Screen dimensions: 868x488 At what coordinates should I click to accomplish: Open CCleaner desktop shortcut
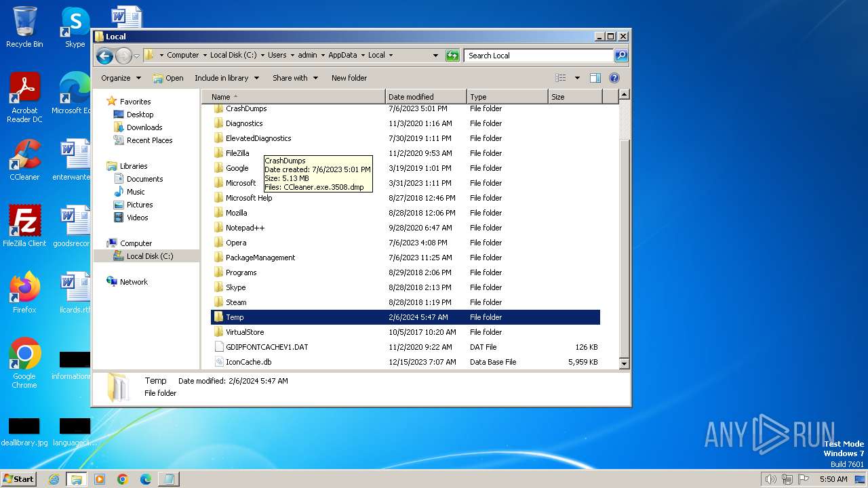(24, 160)
